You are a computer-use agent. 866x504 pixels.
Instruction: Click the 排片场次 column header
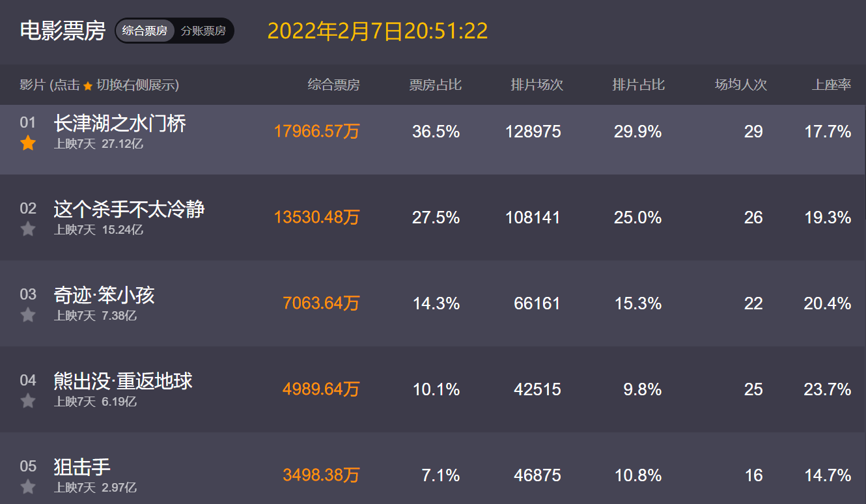[537, 85]
